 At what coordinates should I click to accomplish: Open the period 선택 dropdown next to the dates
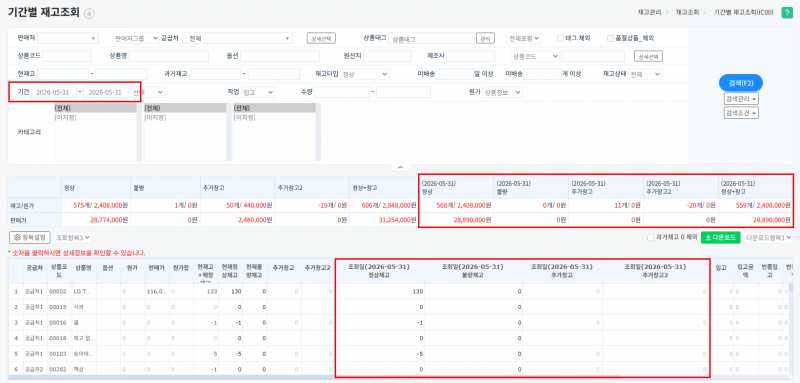coord(148,92)
